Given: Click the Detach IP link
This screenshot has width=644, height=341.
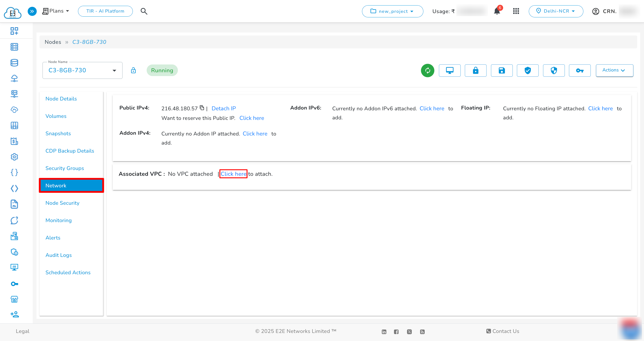Looking at the screenshot, I should 224,109.
